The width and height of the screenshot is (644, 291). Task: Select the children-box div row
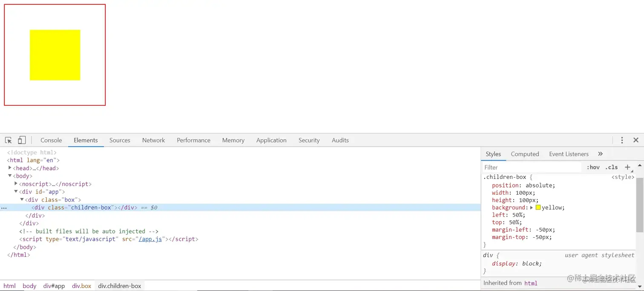coord(240,207)
